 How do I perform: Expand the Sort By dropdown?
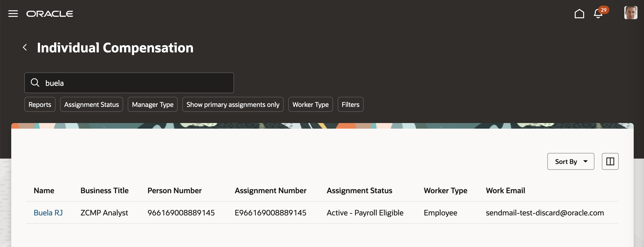pos(571,161)
